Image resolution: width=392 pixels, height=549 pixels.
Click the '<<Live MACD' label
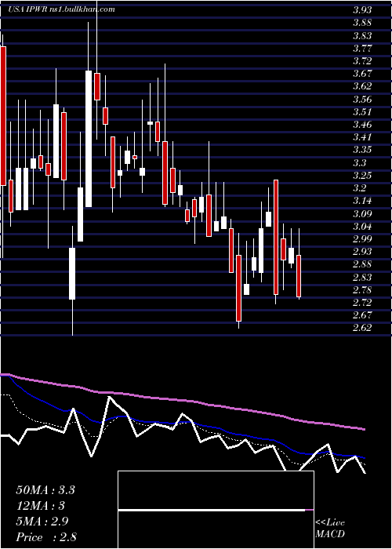330,528
